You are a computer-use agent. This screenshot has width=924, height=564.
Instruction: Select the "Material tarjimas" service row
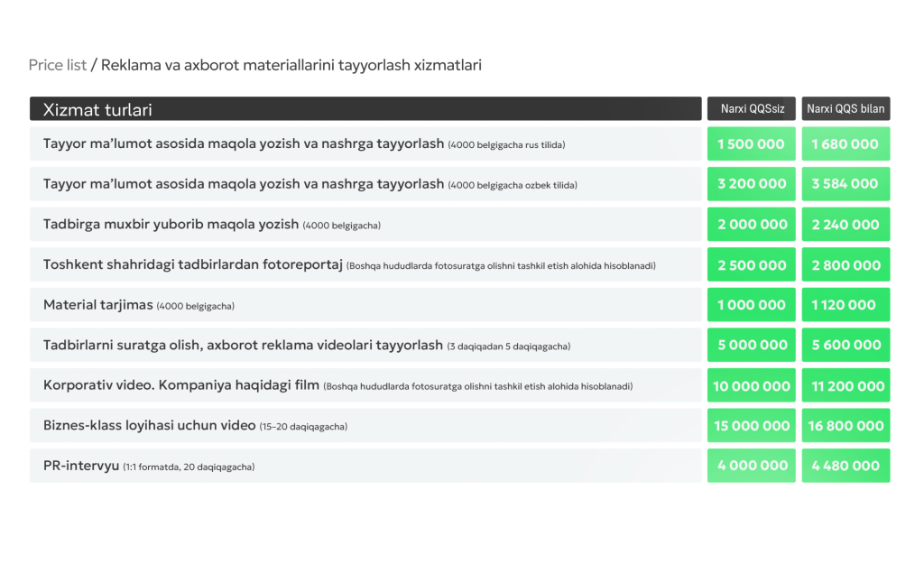(365, 305)
